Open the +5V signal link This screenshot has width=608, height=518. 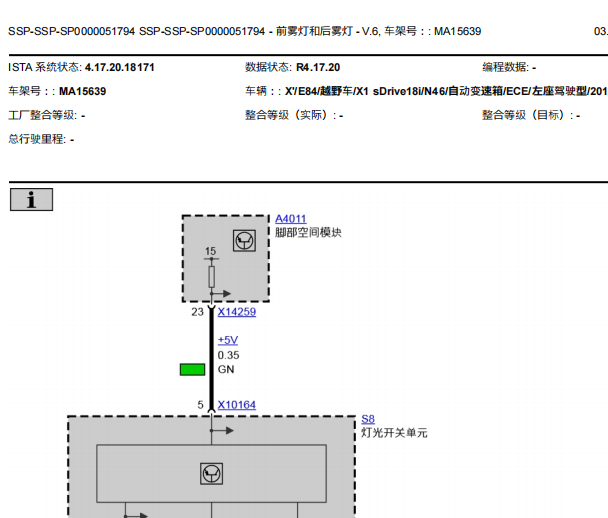(228, 340)
